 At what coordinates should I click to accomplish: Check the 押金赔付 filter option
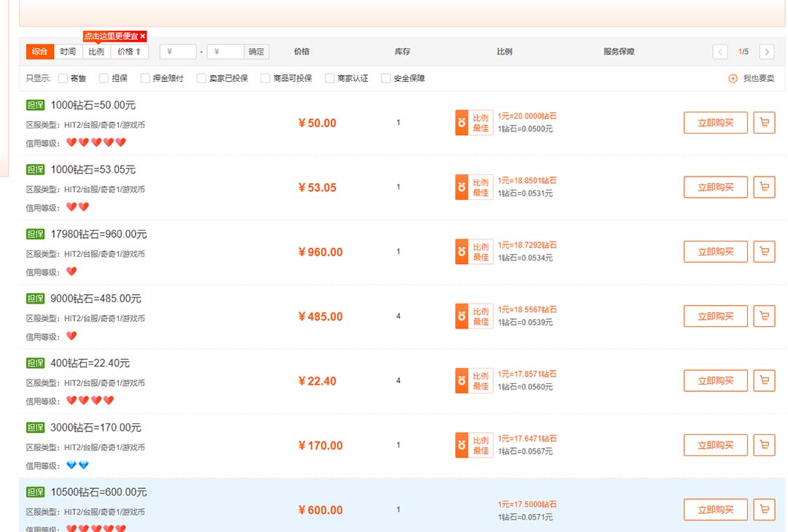coord(145,77)
